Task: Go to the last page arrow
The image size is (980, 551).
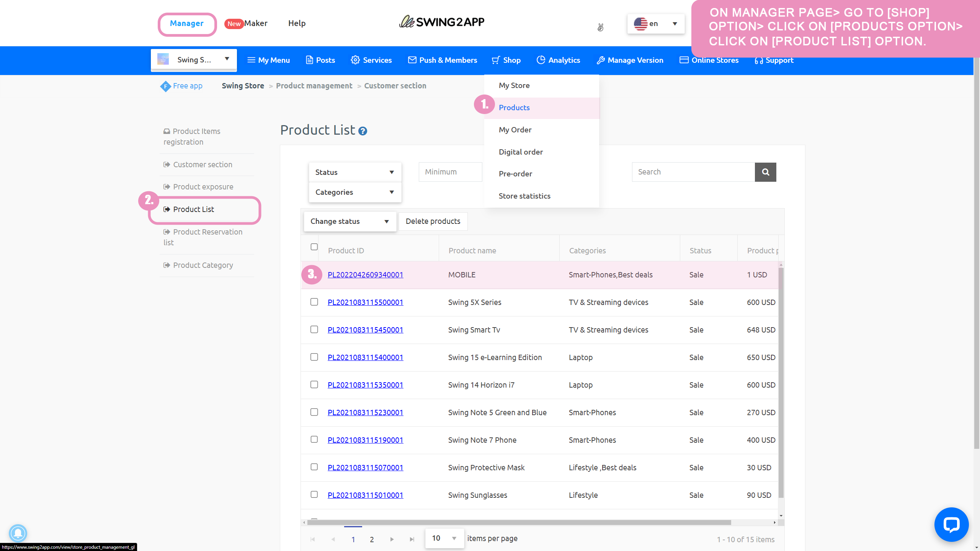Action: pyautogui.click(x=412, y=539)
